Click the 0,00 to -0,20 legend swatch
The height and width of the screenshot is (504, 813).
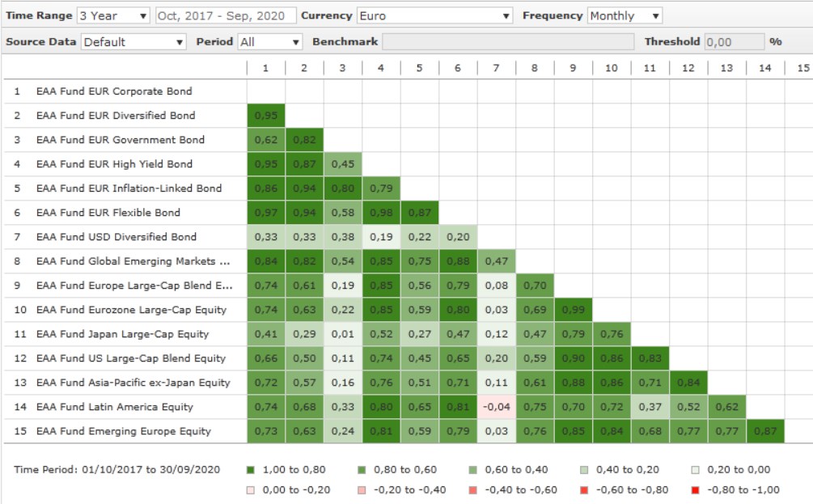(x=250, y=489)
